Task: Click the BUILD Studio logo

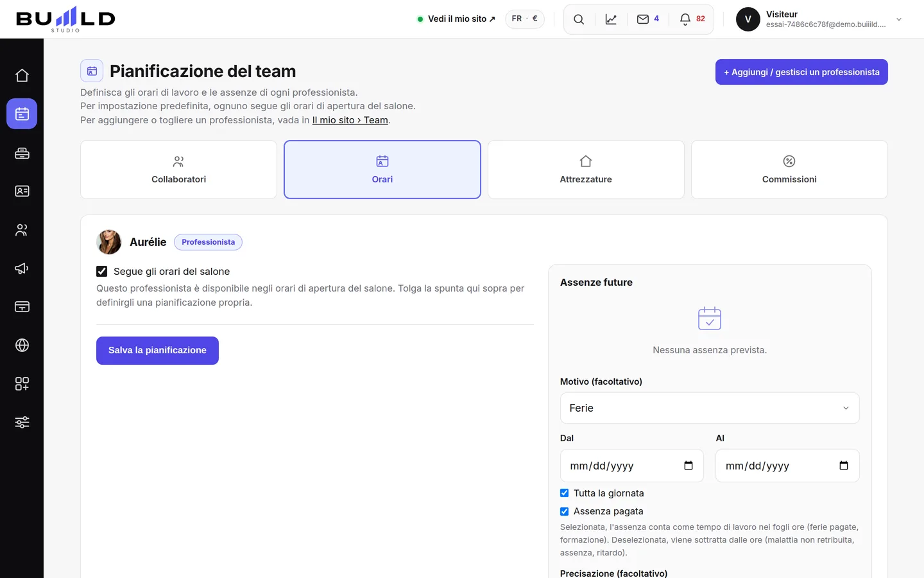Action: click(65, 19)
